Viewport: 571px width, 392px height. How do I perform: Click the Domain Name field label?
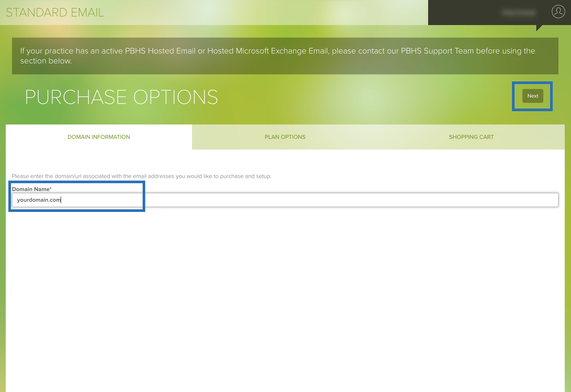pos(31,189)
